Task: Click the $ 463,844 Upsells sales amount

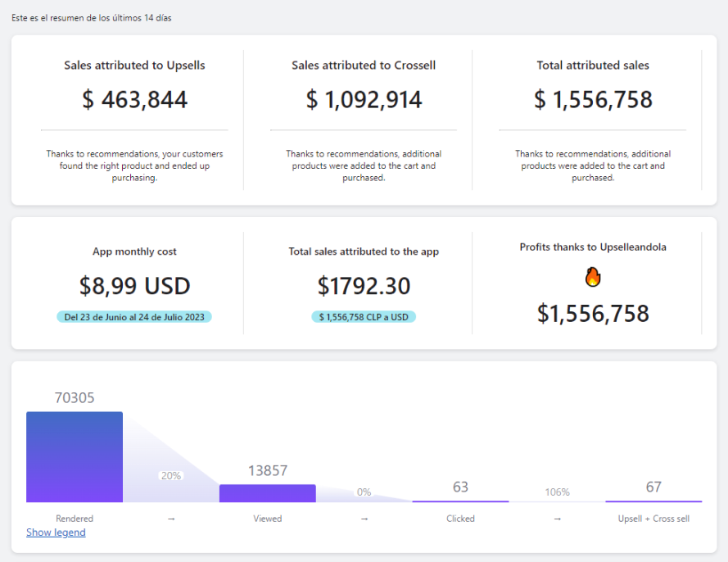Action: [x=134, y=100]
